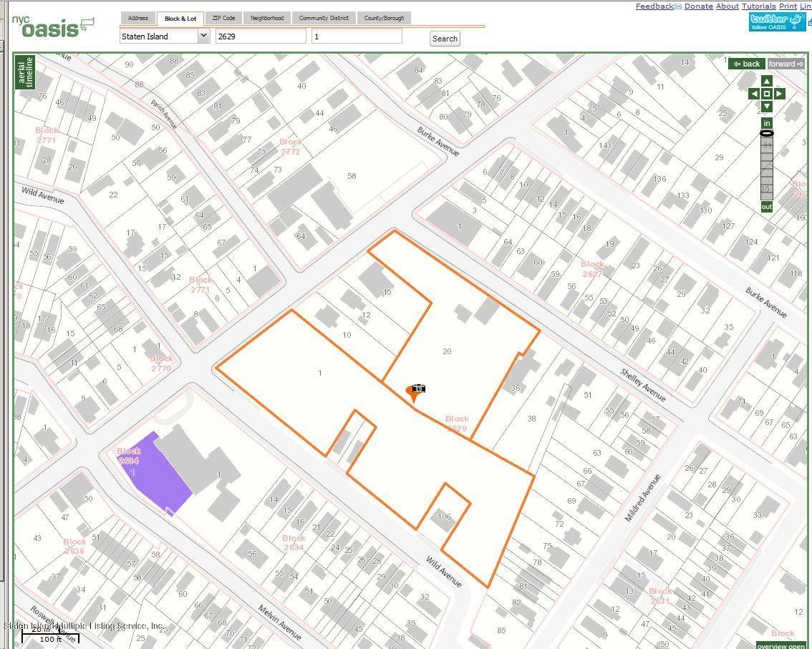The image size is (812, 649).
Task: Switch to the County/Borough tab
Action: pyautogui.click(x=384, y=18)
